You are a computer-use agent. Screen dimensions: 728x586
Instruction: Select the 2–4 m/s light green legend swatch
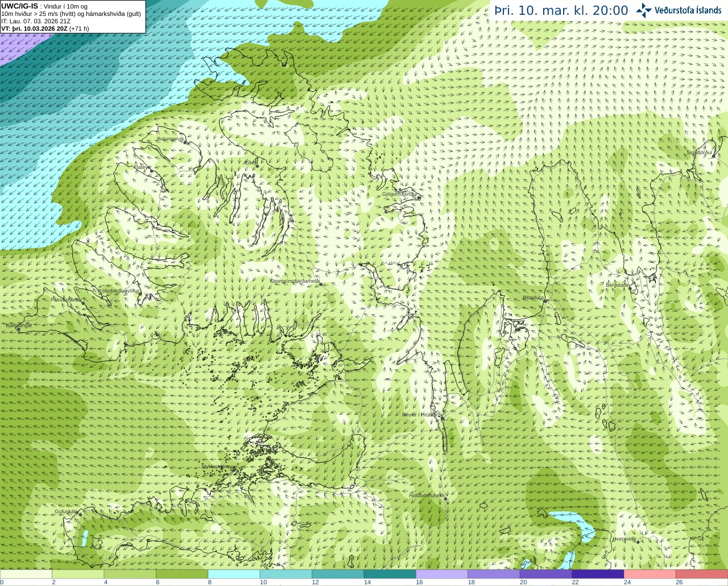(78, 574)
